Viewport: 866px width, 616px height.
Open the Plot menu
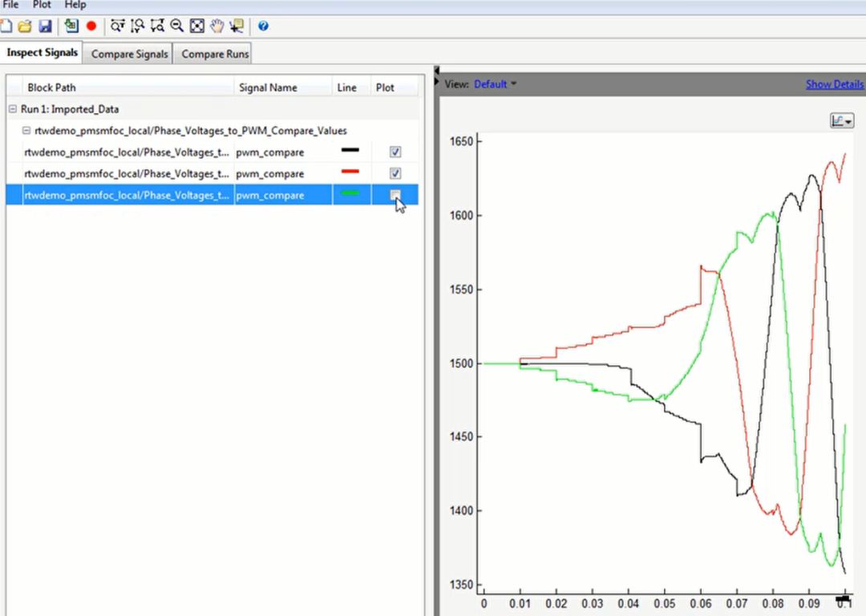tap(42, 5)
